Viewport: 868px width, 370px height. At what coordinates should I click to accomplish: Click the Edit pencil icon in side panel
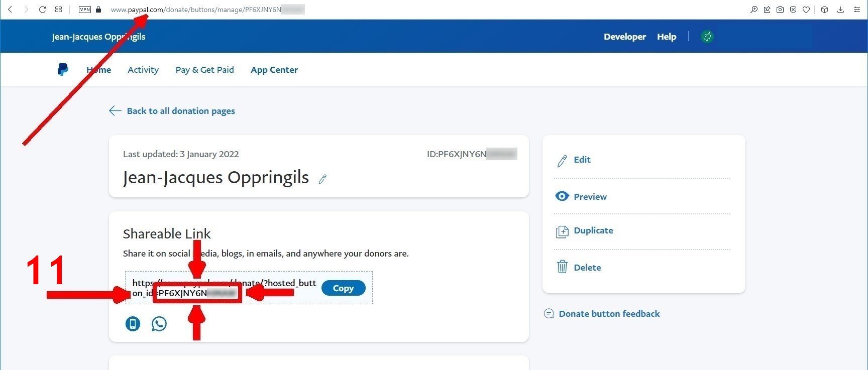[562, 161]
